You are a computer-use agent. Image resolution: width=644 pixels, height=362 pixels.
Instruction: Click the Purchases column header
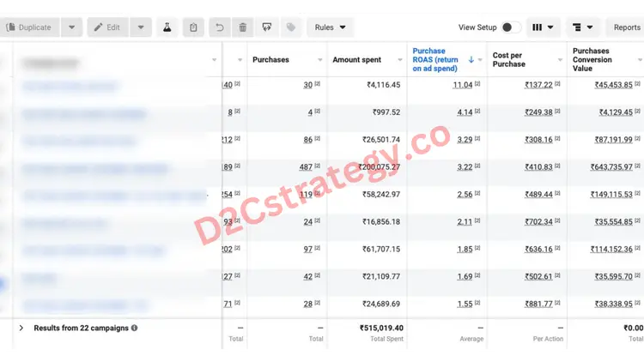(271, 60)
